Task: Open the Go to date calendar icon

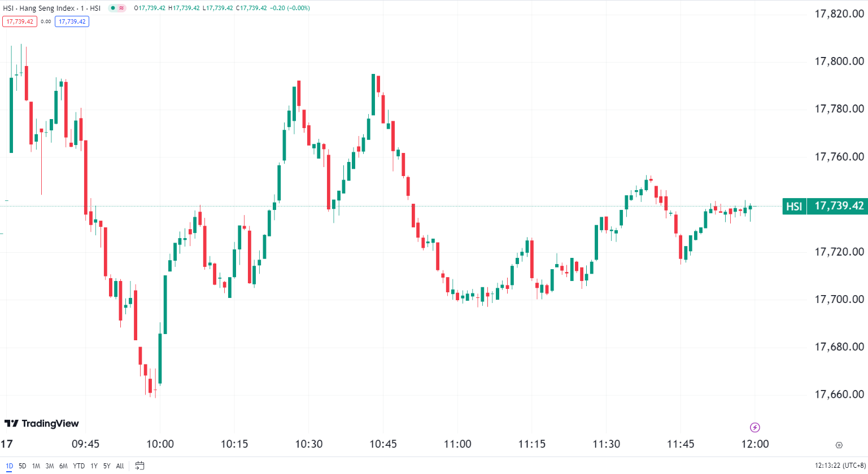Action: click(140, 466)
